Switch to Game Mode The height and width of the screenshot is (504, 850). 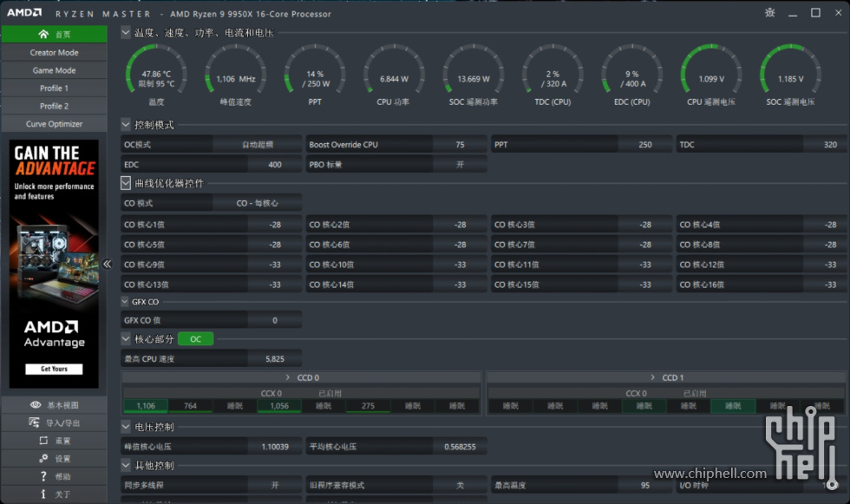(54, 70)
